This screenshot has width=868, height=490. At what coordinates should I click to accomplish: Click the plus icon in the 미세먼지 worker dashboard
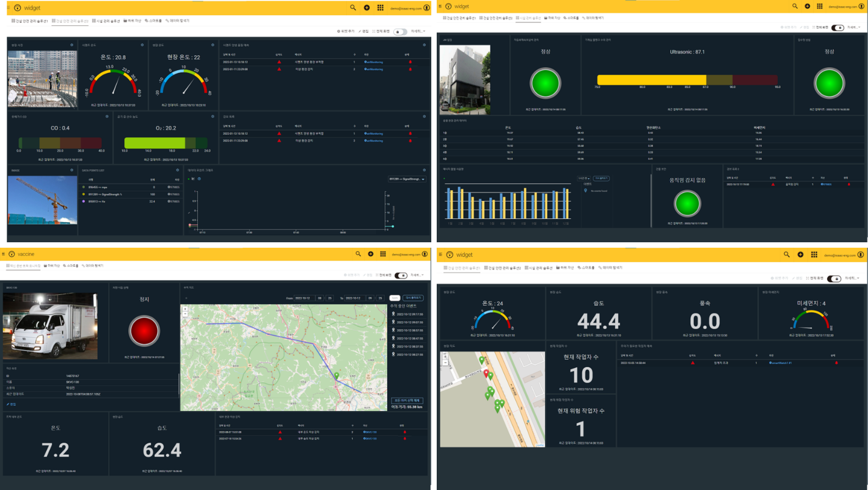(x=800, y=254)
